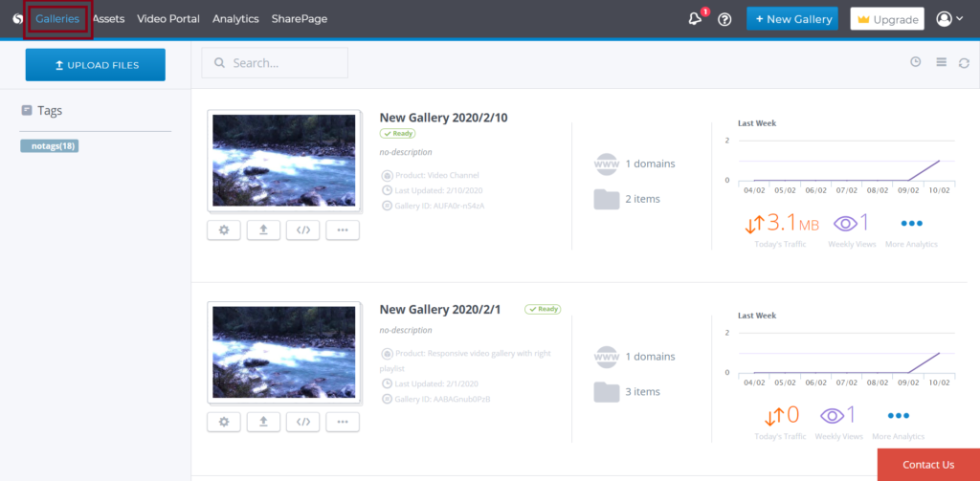Expand the user account dropdown

pyautogui.click(x=949, y=19)
